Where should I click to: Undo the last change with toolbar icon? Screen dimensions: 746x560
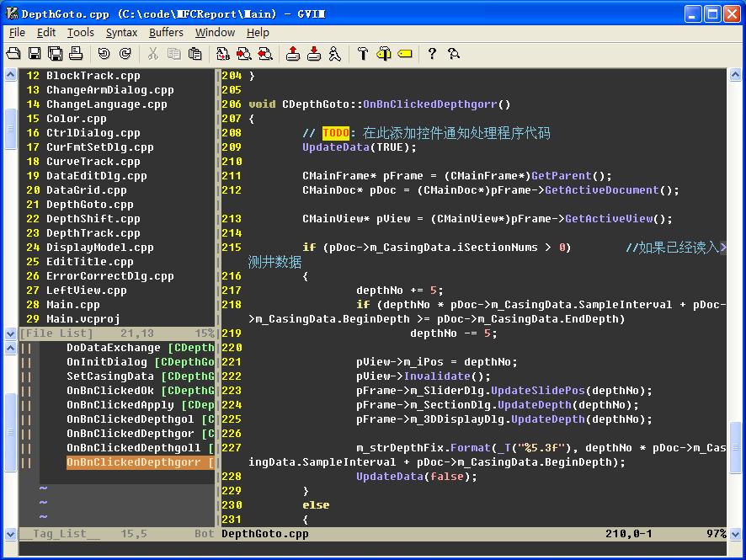click(104, 54)
